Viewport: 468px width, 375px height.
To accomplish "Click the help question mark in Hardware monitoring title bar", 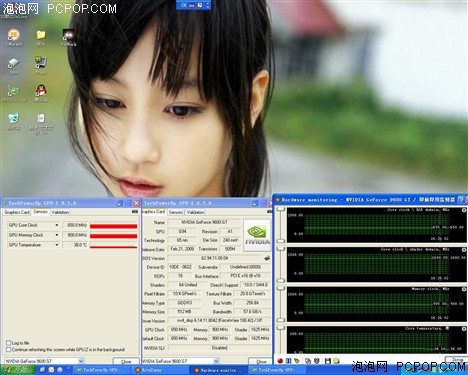I will click(461, 200).
